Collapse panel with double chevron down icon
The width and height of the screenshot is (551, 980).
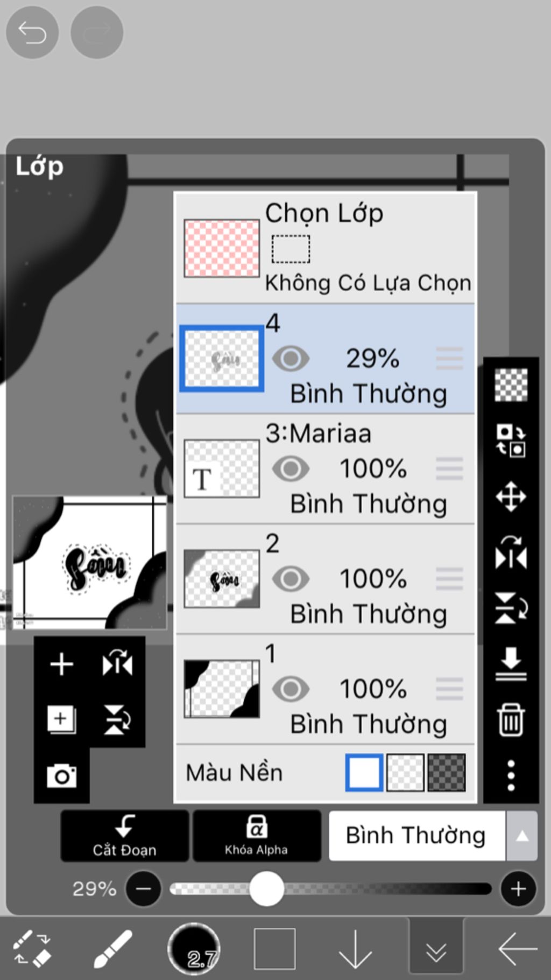(x=436, y=949)
